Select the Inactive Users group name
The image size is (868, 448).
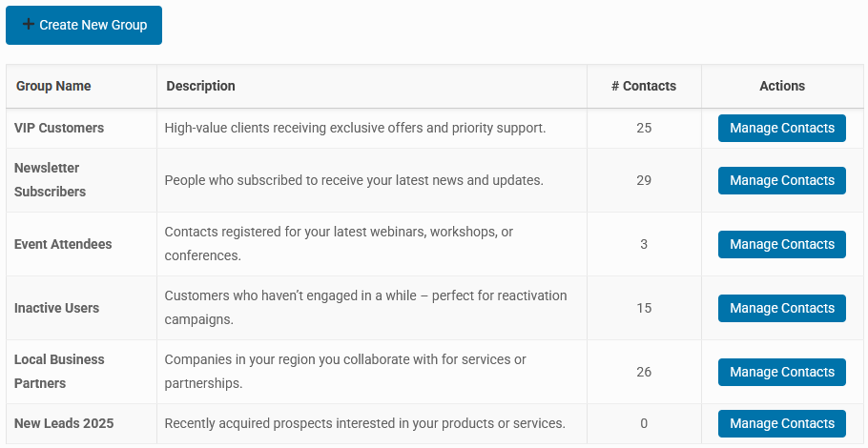pos(56,308)
